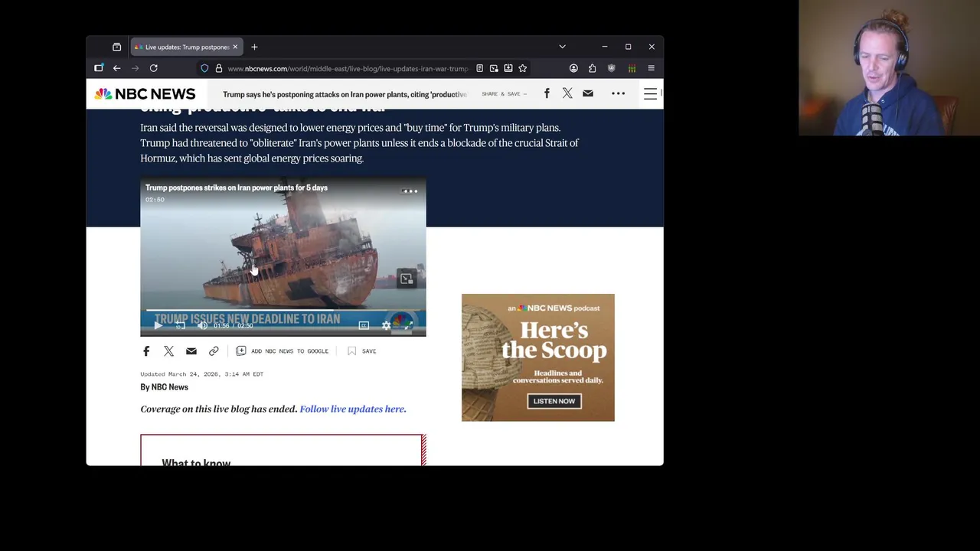Go back with the browser back arrow
This screenshot has height=551, width=980.
click(x=117, y=68)
